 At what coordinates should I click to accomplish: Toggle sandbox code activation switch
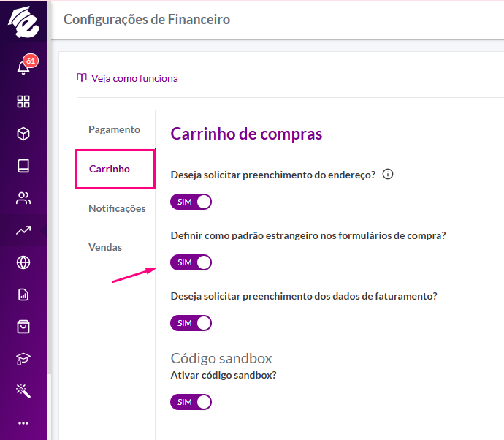[x=191, y=402]
